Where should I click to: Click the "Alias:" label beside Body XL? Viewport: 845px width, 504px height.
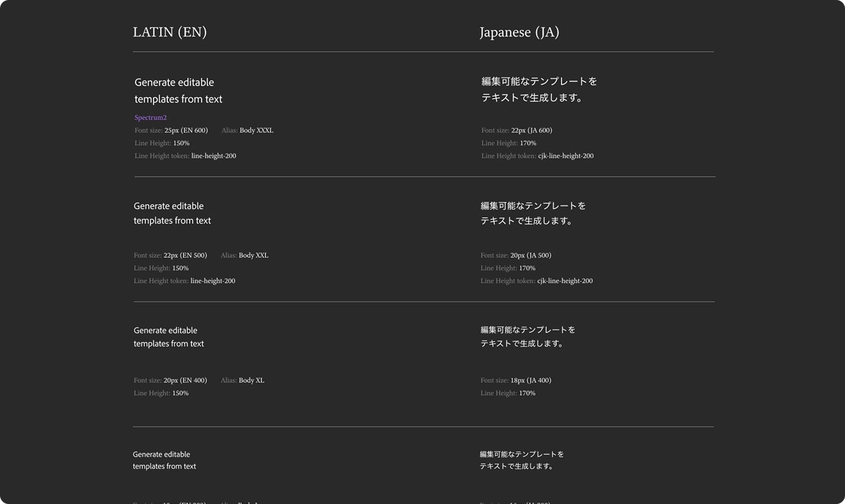(x=228, y=380)
